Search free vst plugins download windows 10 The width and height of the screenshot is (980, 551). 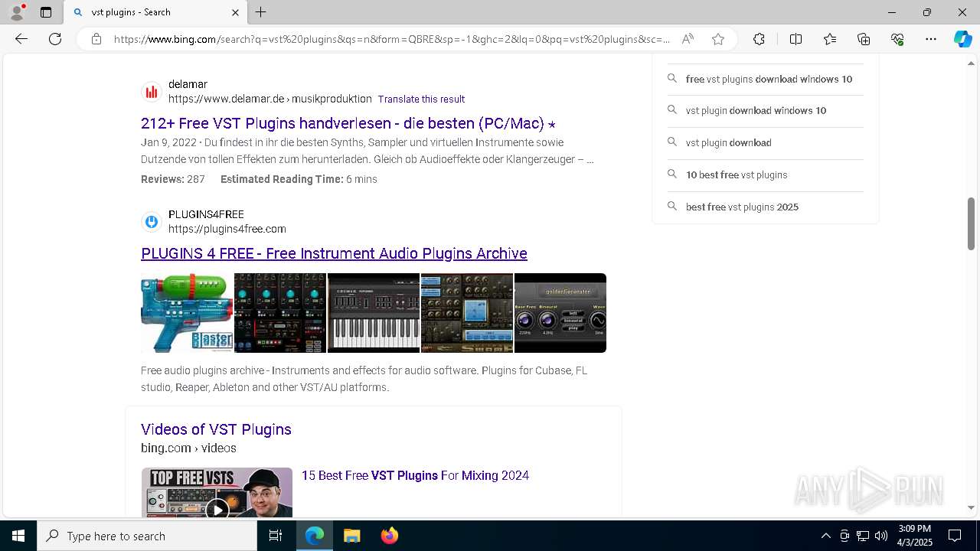[x=766, y=79]
